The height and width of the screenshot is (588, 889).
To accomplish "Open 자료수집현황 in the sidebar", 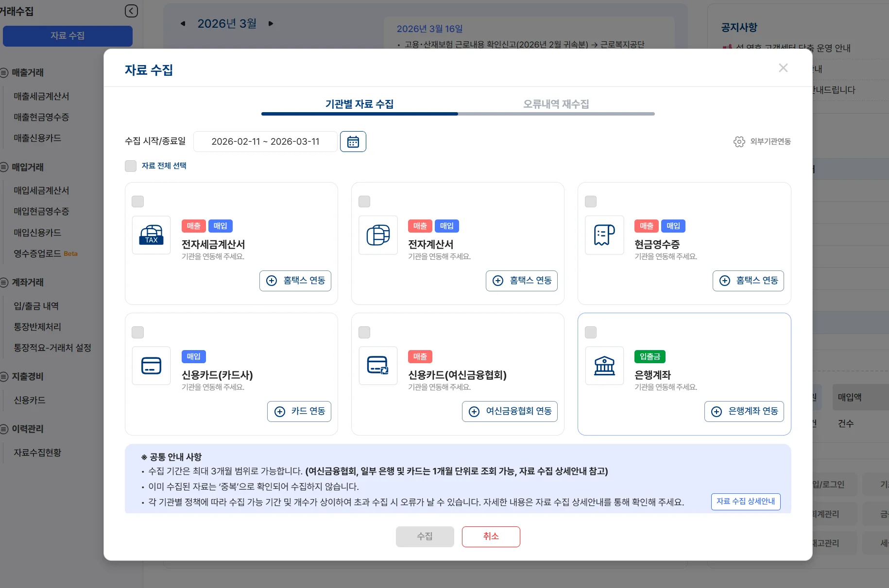I will 38,453.
